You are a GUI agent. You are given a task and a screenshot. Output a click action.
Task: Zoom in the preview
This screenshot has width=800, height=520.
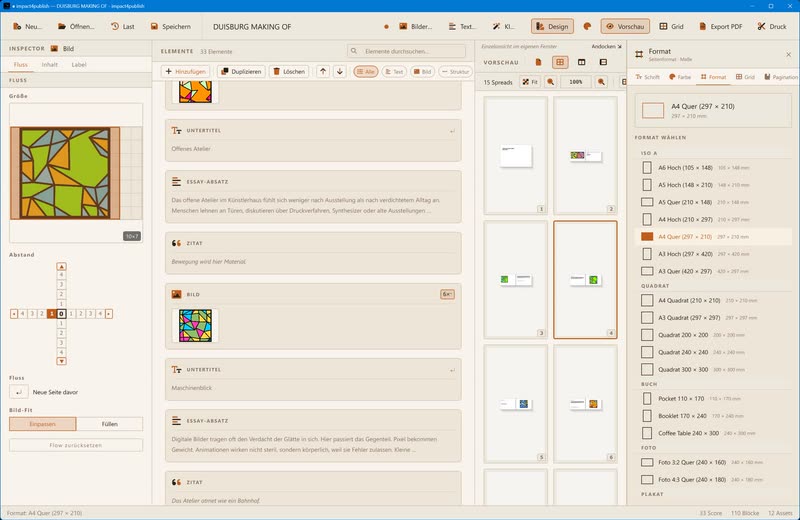pos(602,82)
